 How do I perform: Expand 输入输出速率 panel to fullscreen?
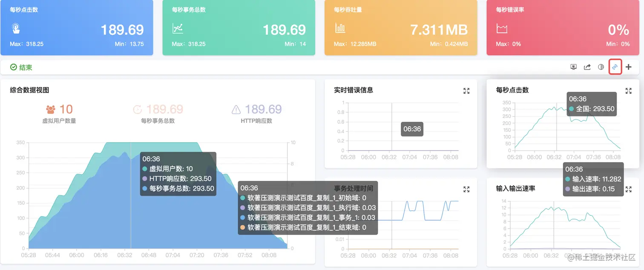point(628,189)
